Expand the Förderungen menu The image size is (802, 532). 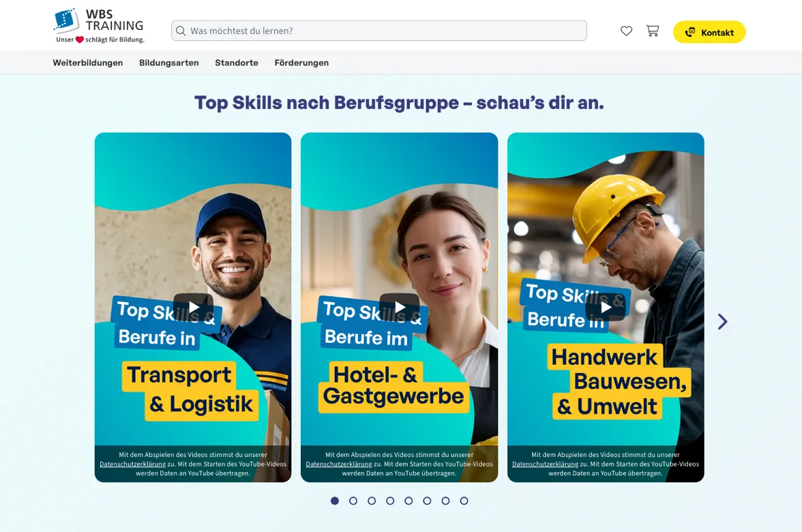tap(301, 63)
